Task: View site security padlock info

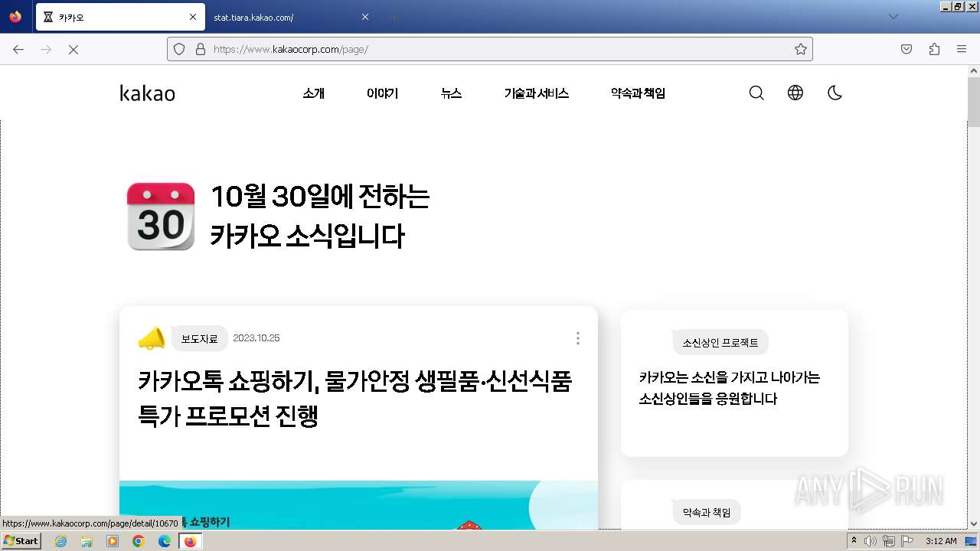Action: [x=201, y=49]
